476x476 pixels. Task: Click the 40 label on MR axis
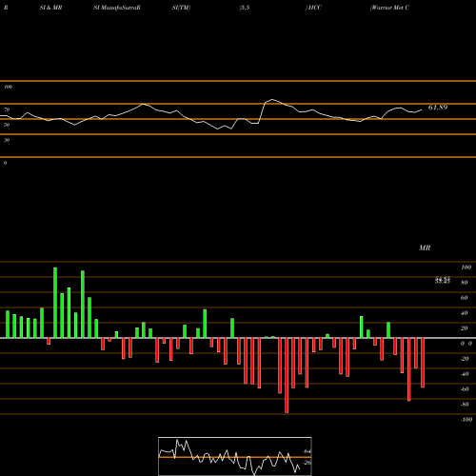[x=465, y=313]
